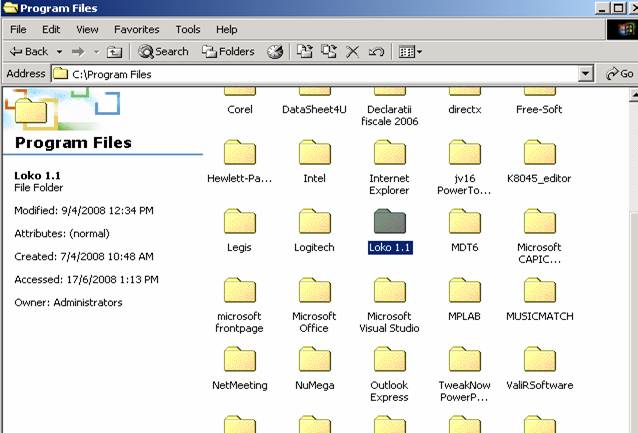The height and width of the screenshot is (433, 638).
Task: Click the Corel folder label
Action: click(x=240, y=109)
